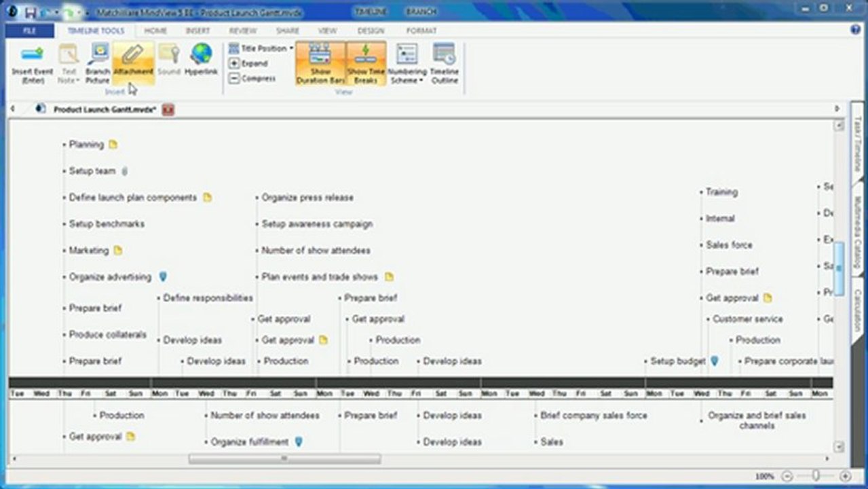Open the attachment icon beside Setup team
Image resolution: width=868 pixels, height=489 pixels.
click(124, 171)
